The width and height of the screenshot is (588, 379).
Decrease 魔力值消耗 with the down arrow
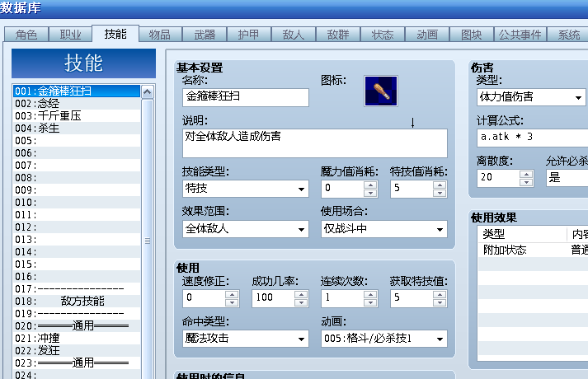click(370, 193)
